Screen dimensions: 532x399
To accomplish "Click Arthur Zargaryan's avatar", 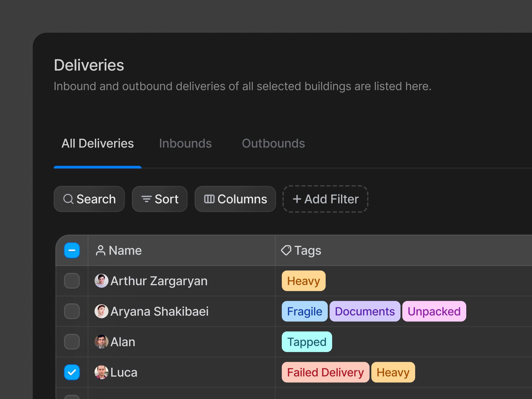I will 101,281.
